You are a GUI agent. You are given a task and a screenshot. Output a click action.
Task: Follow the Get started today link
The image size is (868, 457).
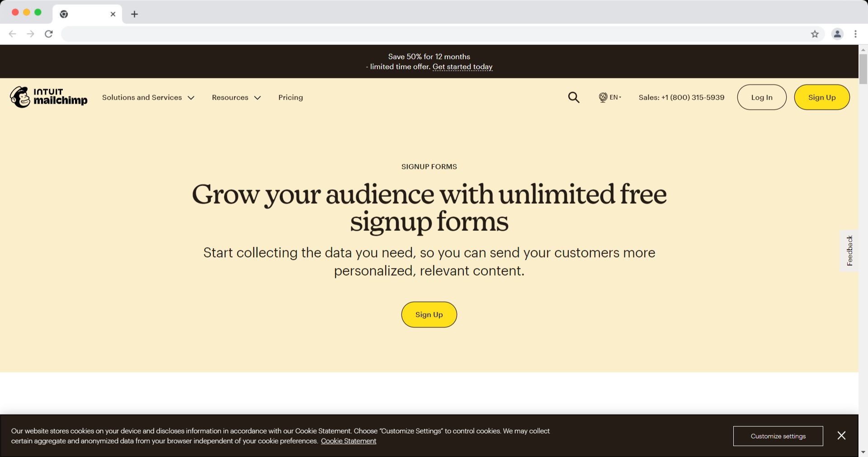[x=462, y=67]
